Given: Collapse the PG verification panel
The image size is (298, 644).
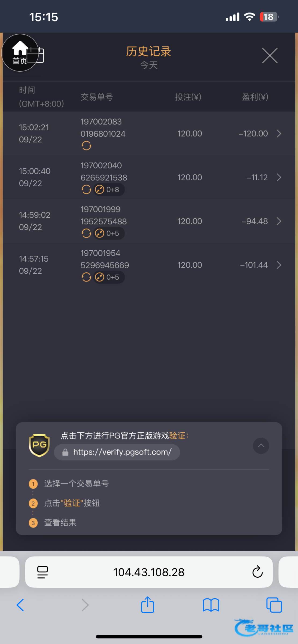Looking at the screenshot, I should pyautogui.click(x=261, y=446).
